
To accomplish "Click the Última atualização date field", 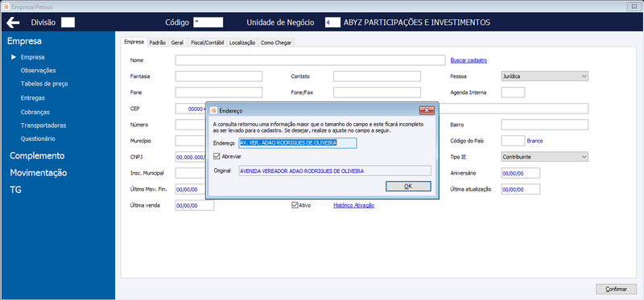I will pyautogui.click(x=521, y=189).
